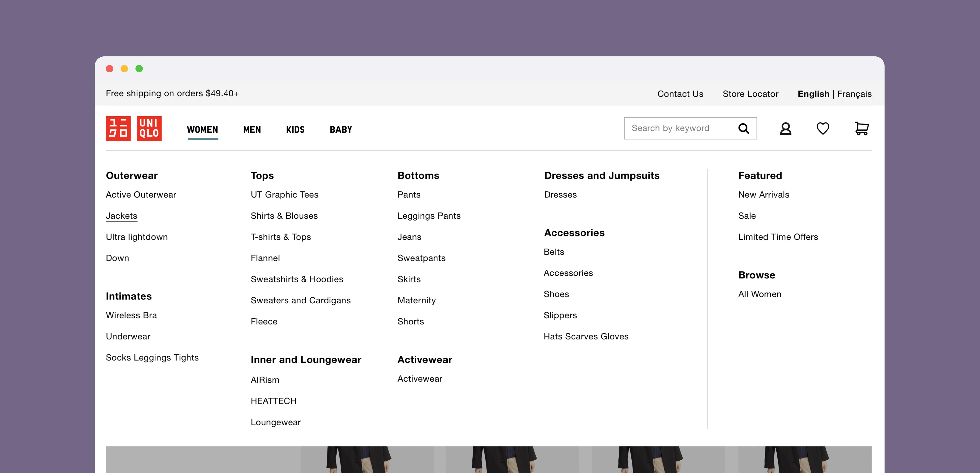Select English language option
This screenshot has height=473, width=980.
[813, 94]
